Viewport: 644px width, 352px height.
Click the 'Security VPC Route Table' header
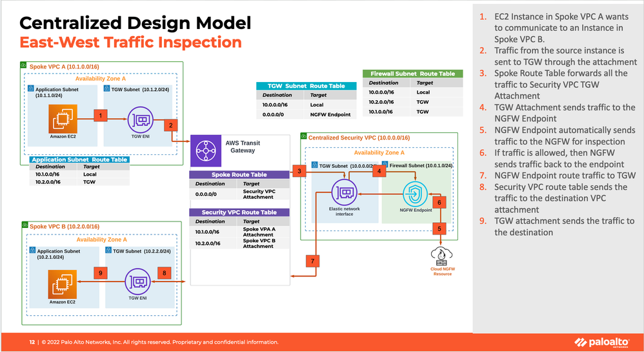(x=239, y=212)
